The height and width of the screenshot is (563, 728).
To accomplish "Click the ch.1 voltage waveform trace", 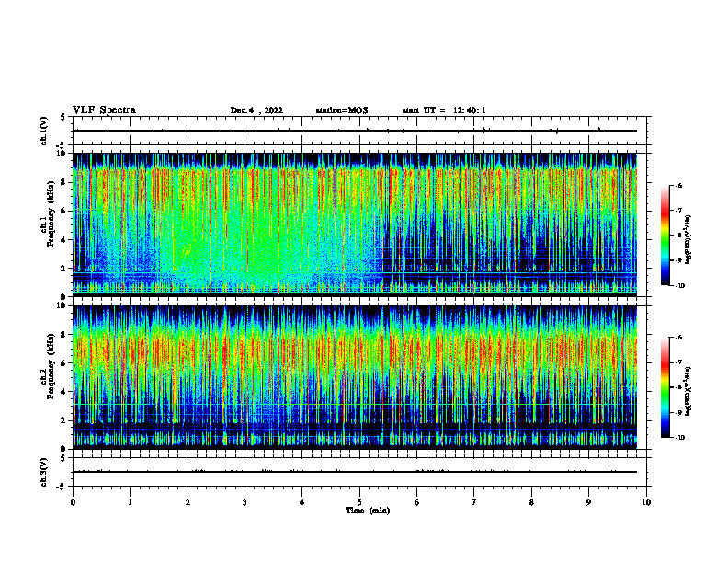I will click(355, 131).
